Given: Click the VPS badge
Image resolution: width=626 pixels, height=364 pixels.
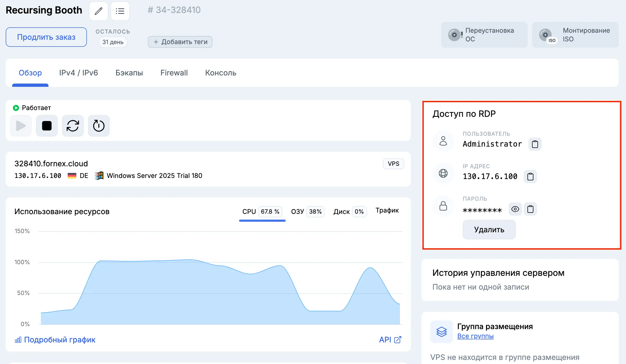Looking at the screenshot, I should click(x=393, y=164).
